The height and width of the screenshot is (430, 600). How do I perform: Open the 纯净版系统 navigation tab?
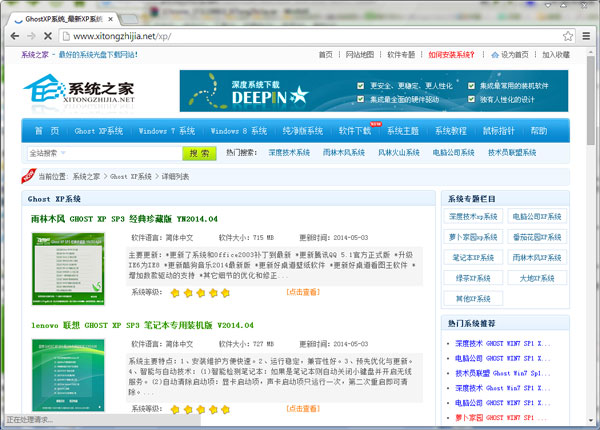303,131
